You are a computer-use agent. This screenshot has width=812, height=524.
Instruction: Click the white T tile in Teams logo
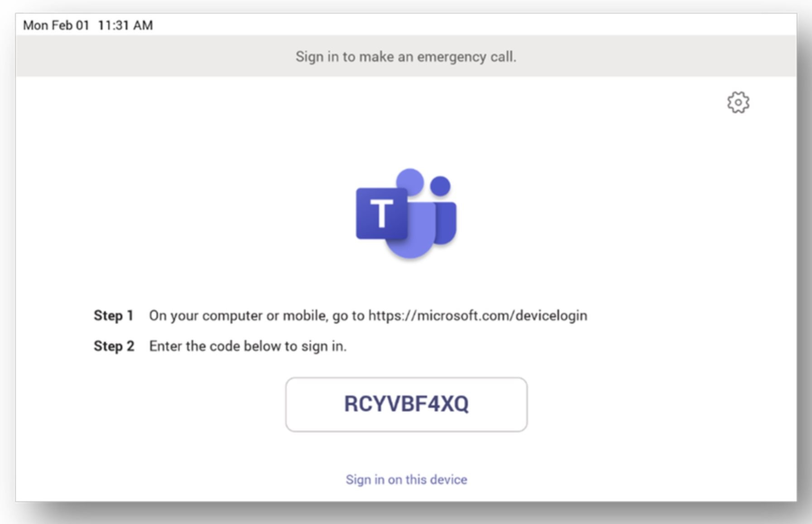point(381,213)
